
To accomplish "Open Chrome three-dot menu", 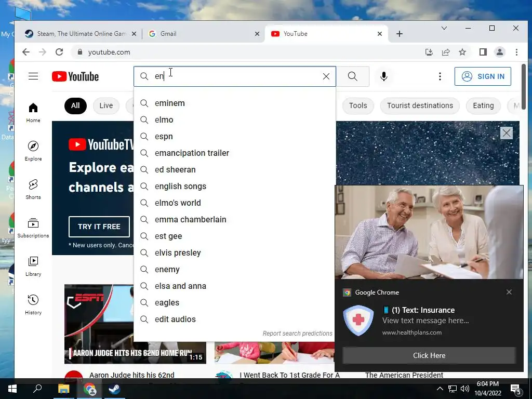I will (516, 52).
